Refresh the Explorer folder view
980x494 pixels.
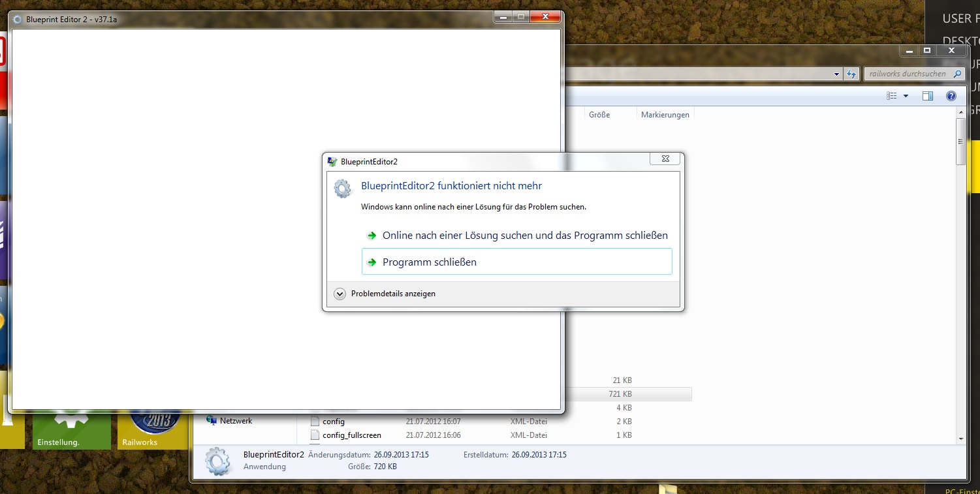coord(851,74)
